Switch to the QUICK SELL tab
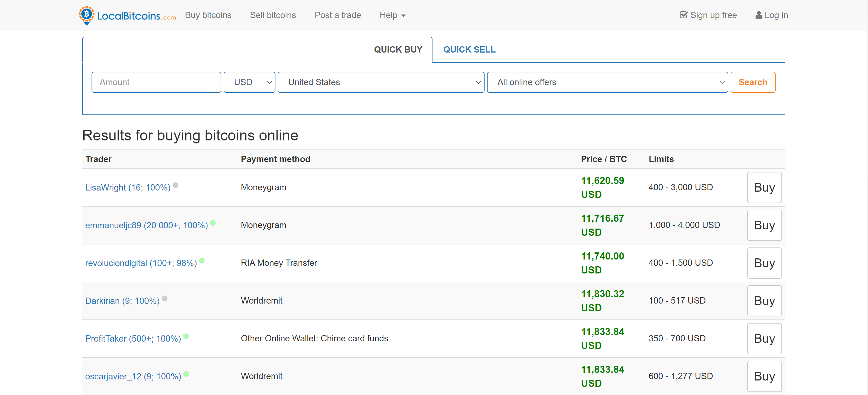 (x=469, y=50)
